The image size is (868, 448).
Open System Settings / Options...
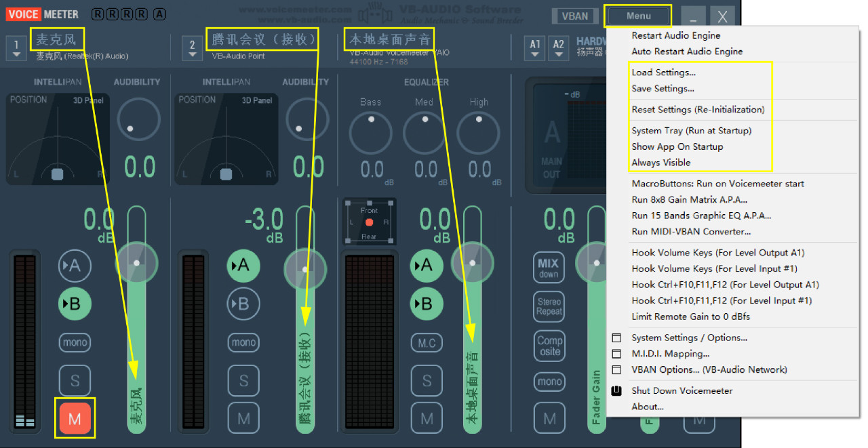689,338
